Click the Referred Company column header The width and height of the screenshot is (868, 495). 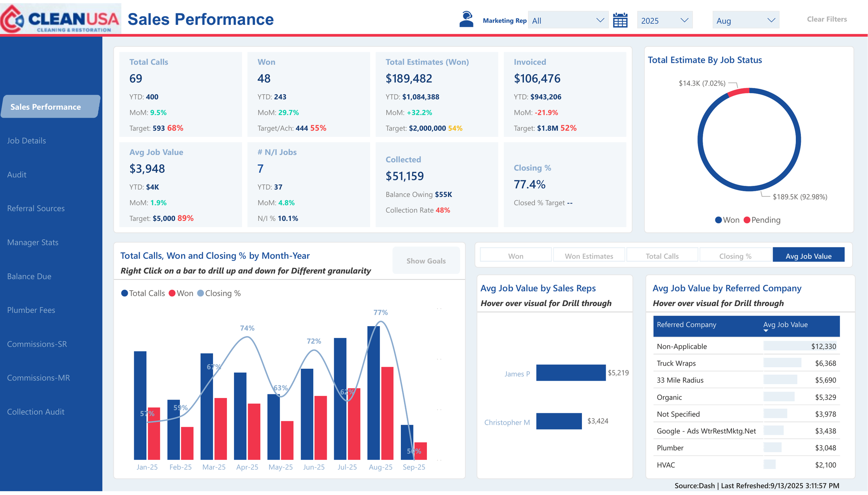[686, 325]
